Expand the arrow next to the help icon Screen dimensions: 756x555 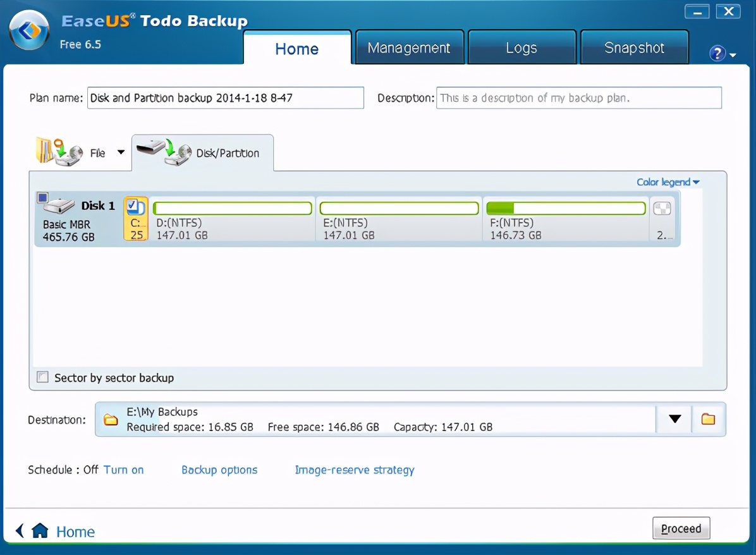click(733, 55)
